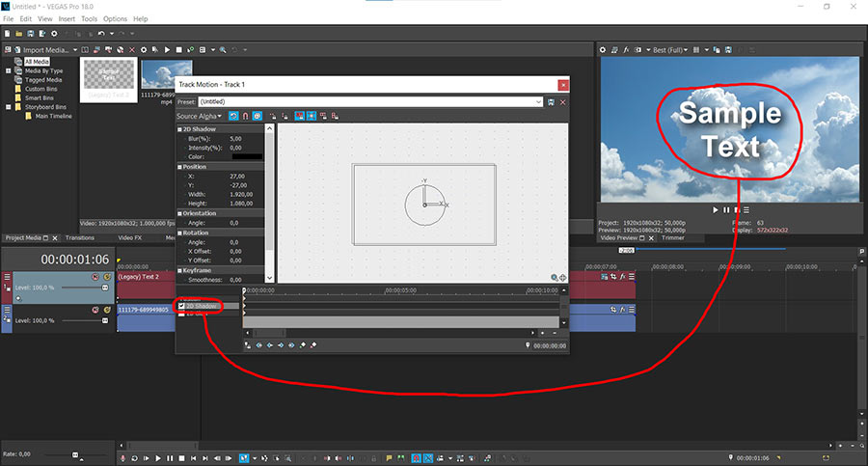Undo the last action in main toolbar

101,34
